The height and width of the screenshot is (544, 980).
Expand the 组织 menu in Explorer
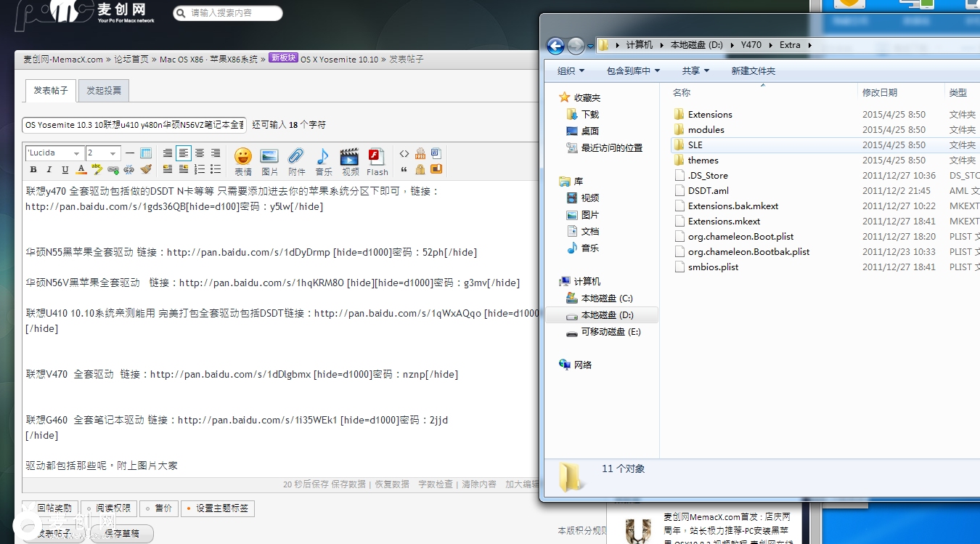click(571, 70)
